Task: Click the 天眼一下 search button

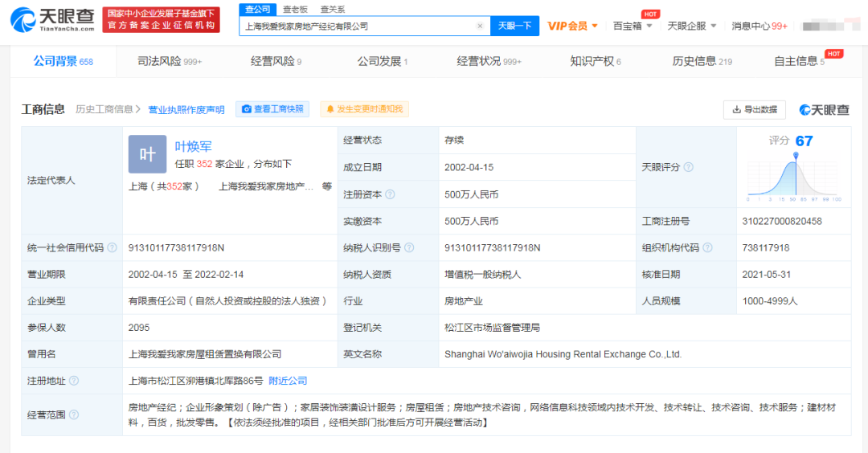Action: 515,26
